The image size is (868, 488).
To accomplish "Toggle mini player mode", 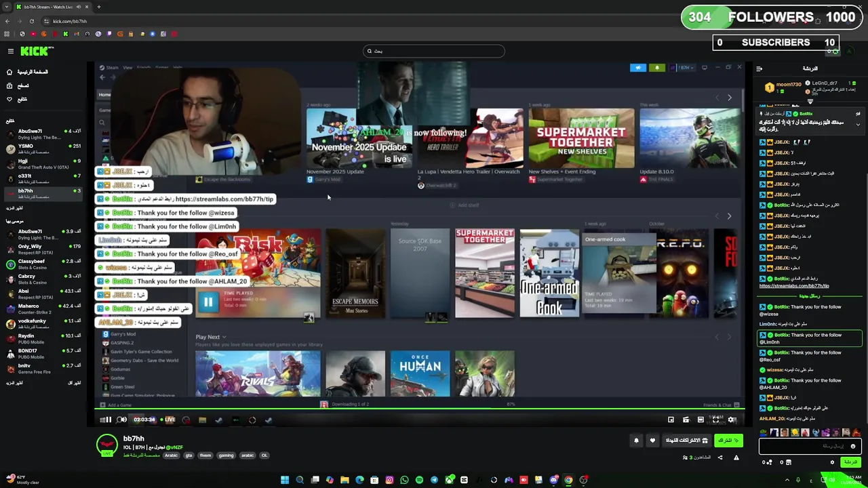I will (671, 420).
